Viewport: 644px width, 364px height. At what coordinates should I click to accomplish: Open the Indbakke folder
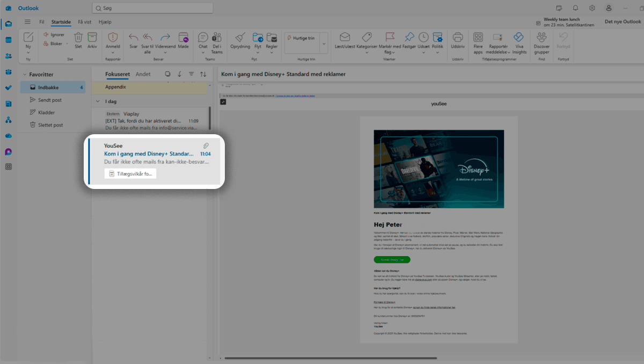(53, 87)
